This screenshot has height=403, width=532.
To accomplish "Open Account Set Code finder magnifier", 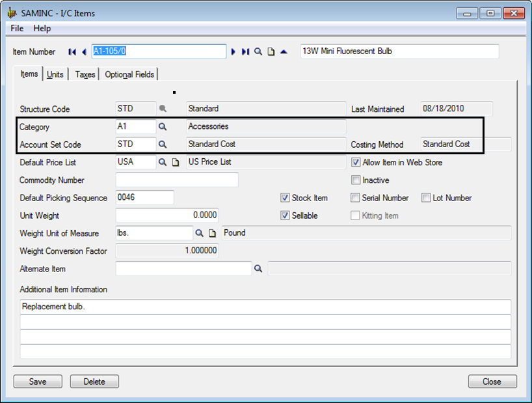I will pos(163,145).
